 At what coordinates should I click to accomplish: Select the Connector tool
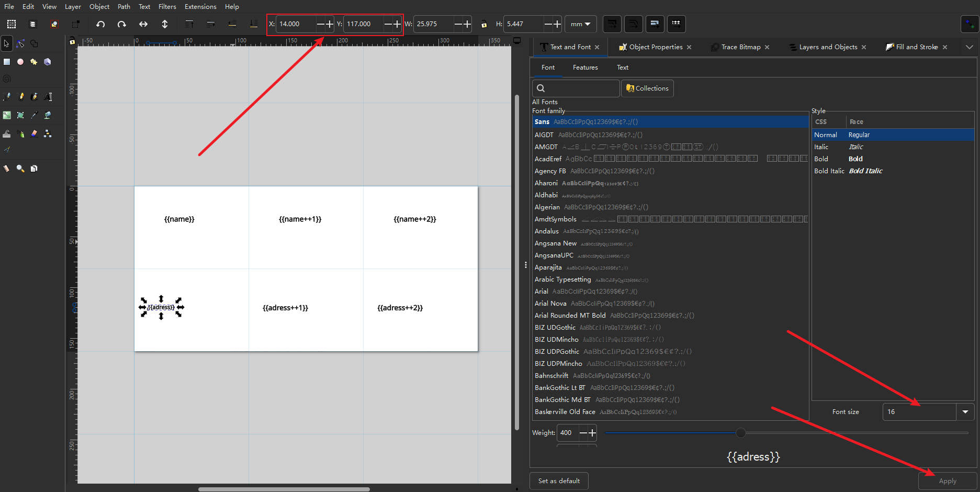click(48, 134)
